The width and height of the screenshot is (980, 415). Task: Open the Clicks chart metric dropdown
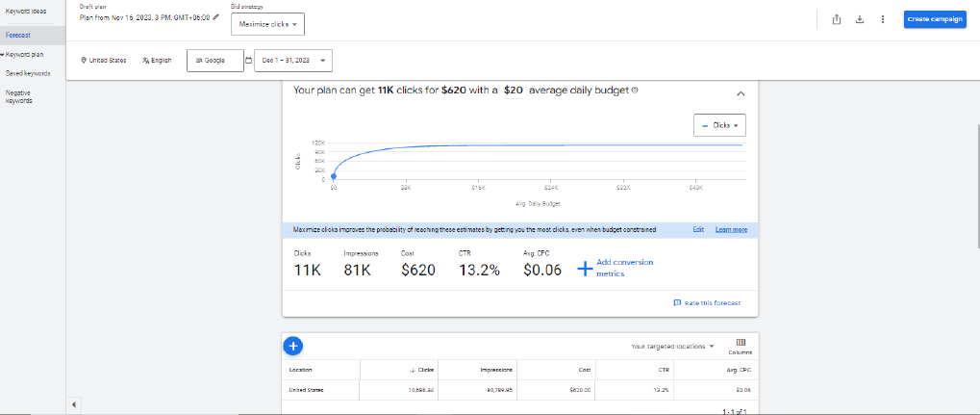pos(719,125)
